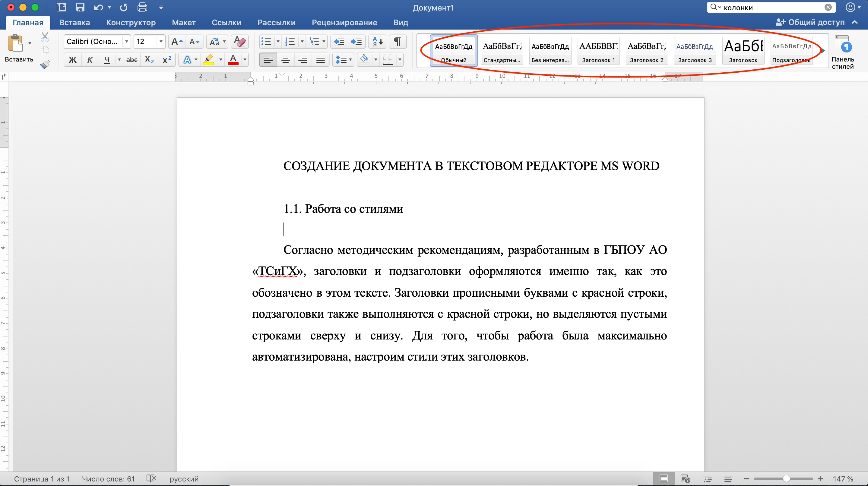Open the Макет ribbon tab
The image size is (868, 486).
click(184, 23)
